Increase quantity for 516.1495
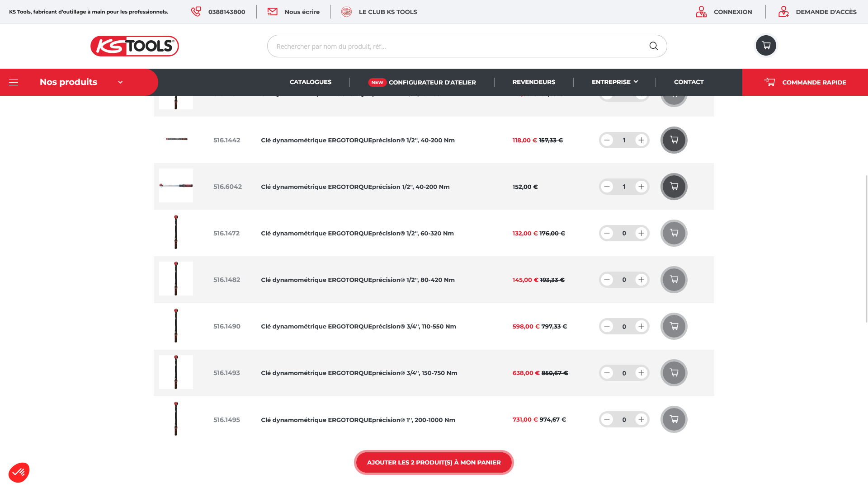Image resolution: width=868 pixels, height=488 pixels. point(641,419)
